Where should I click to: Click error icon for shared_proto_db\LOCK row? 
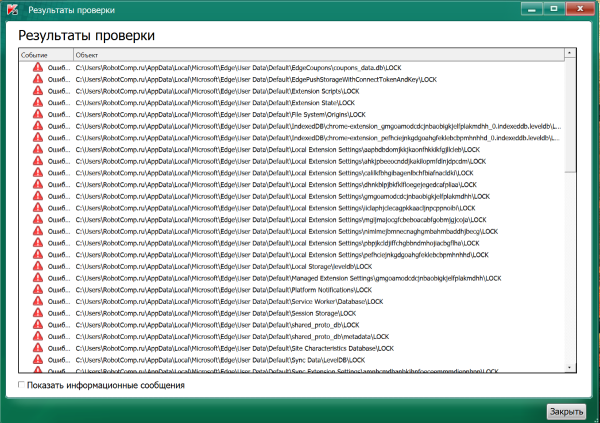coord(38,325)
